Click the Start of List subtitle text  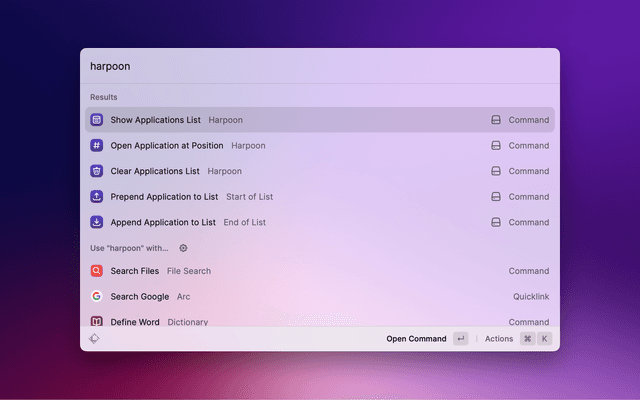click(x=249, y=197)
